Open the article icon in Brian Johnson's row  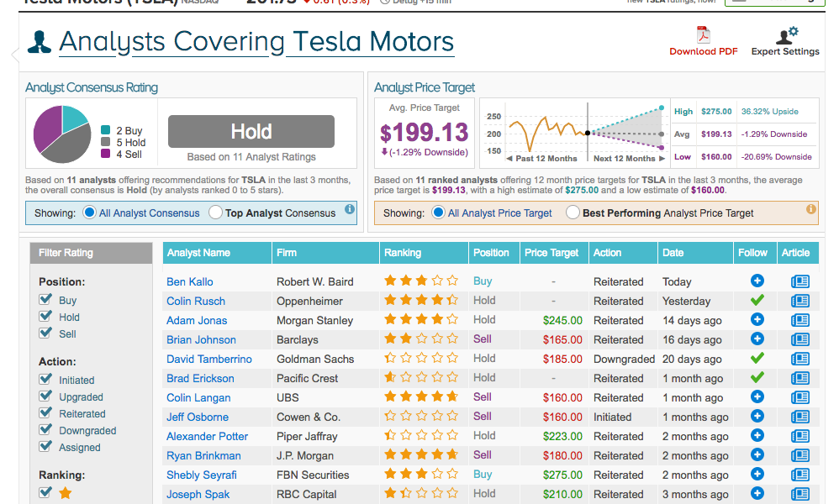click(800, 339)
